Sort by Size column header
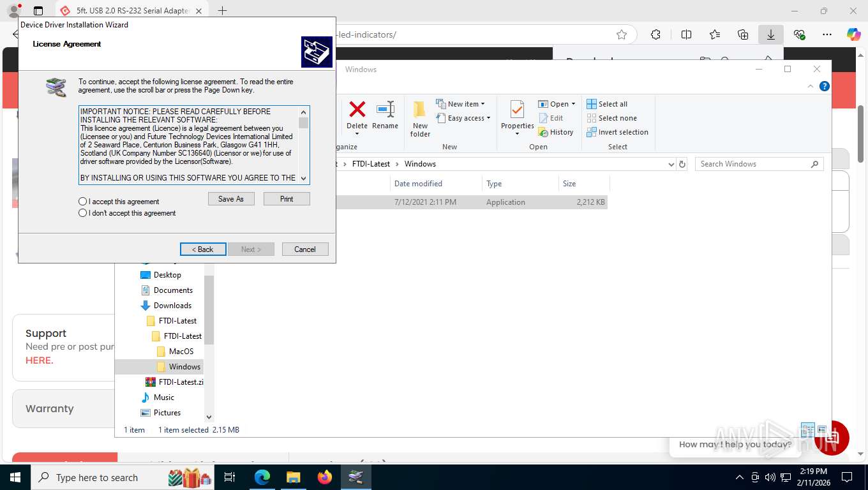This screenshot has height=490, width=868. (x=584, y=184)
